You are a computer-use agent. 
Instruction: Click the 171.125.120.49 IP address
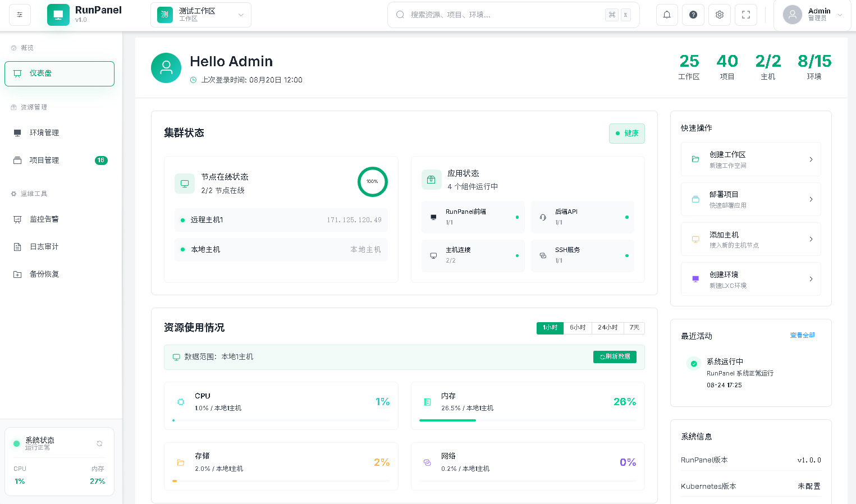[354, 220]
